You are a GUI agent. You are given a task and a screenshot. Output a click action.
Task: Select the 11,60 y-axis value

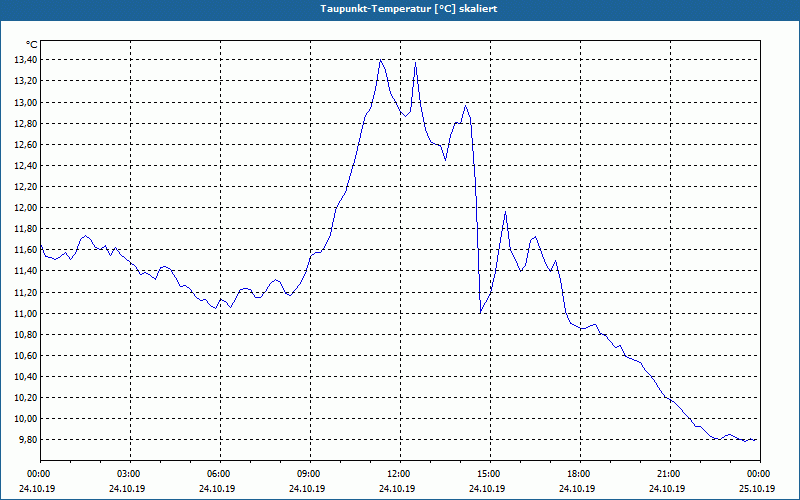[x=26, y=249]
